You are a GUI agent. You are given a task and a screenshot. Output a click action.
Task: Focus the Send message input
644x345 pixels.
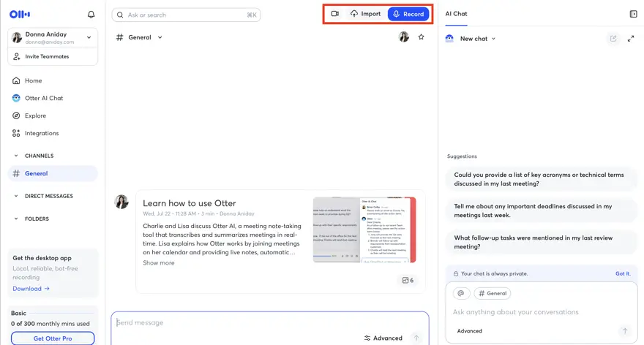(x=269, y=323)
